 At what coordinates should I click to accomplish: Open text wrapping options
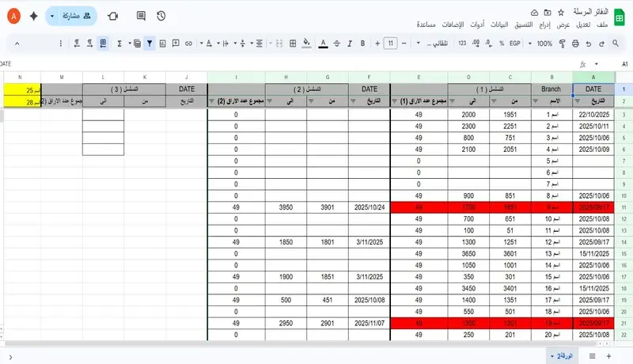click(x=226, y=44)
